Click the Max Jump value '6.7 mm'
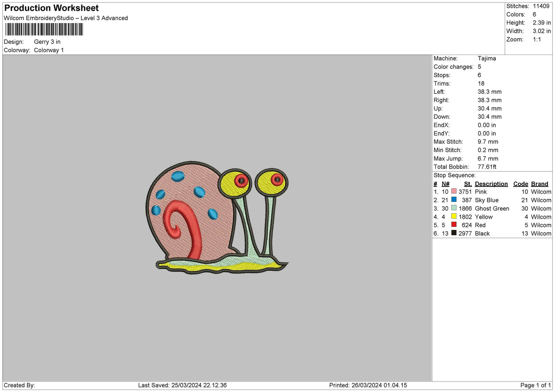Viewport: 555px width, 392px height. (488, 158)
